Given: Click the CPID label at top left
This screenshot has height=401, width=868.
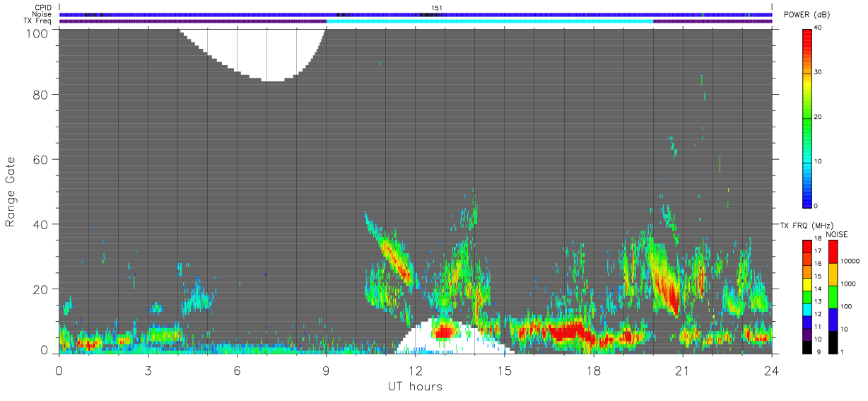Looking at the screenshot, I should [x=42, y=8].
